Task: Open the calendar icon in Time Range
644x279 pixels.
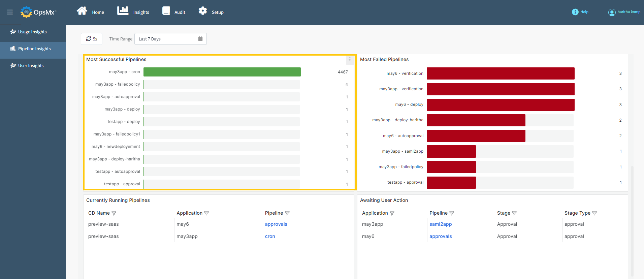Action: [200, 39]
